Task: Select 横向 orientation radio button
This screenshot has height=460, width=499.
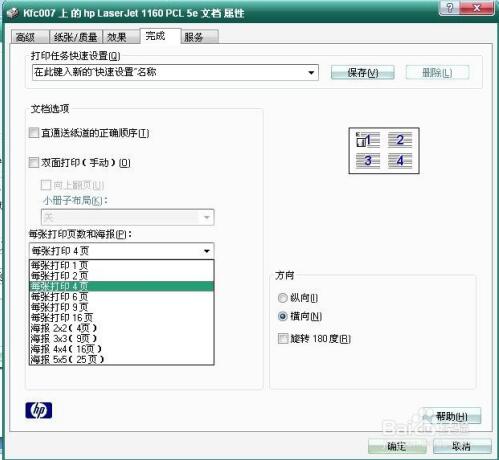Action: tap(283, 316)
